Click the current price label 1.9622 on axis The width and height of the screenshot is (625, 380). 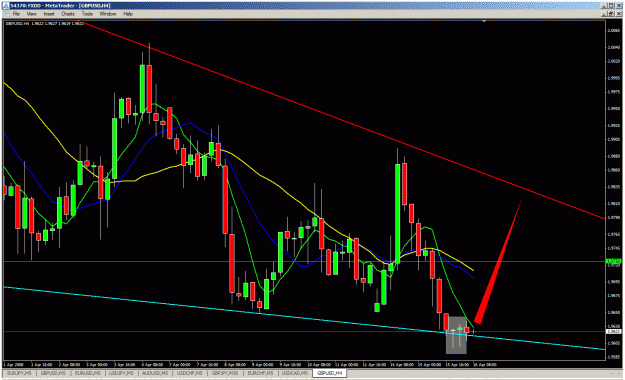coord(613,331)
